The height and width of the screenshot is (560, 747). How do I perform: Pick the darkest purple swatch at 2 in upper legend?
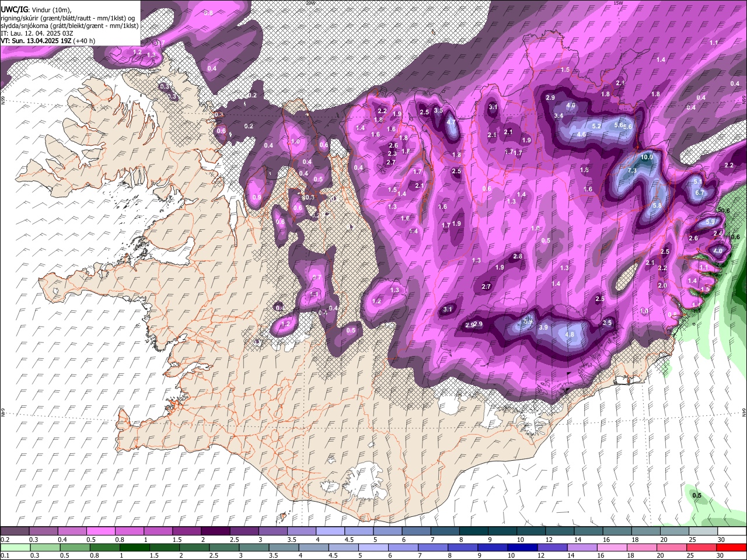[215, 531]
